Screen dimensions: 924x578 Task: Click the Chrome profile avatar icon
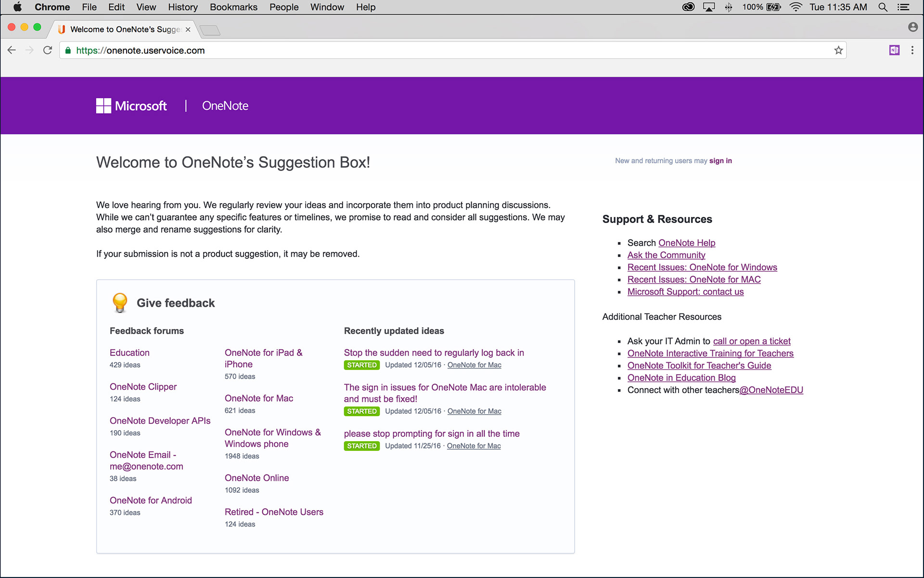click(912, 27)
